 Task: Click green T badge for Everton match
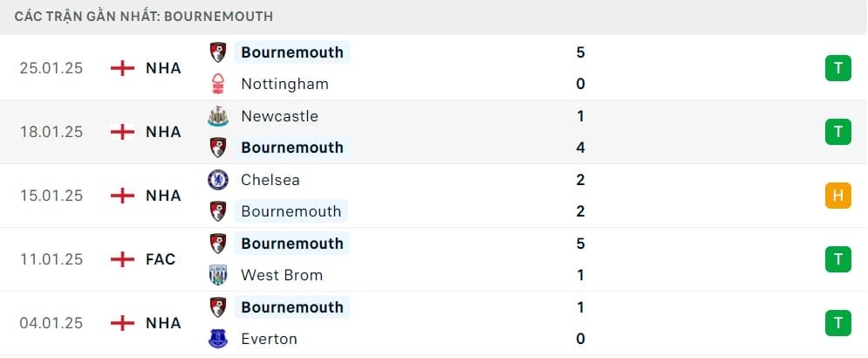tap(838, 322)
